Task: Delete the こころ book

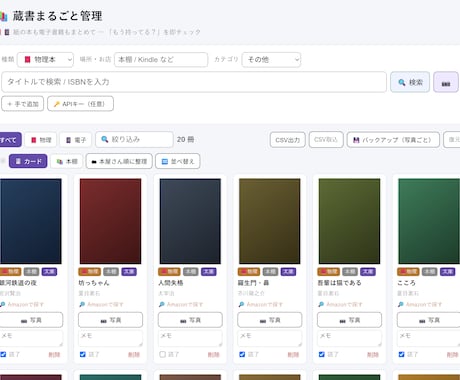Action: [452, 355]
